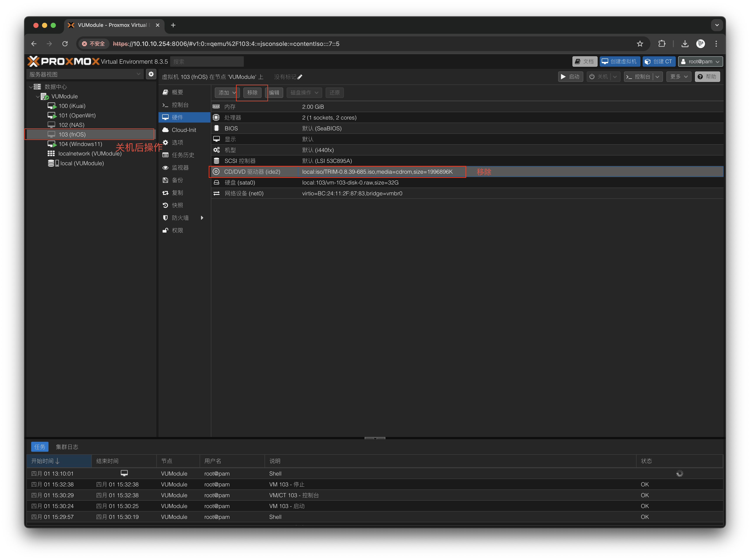Open the Monitor (监视器) section
The height and width of the screenshot is (560, 750).
click(x=180, y=167)
